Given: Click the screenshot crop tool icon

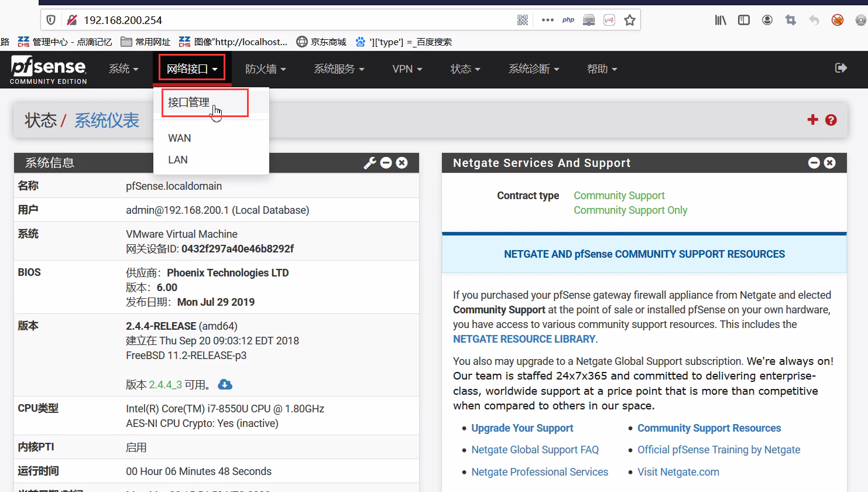Looking at the screenshot, I should click(791, 20).
